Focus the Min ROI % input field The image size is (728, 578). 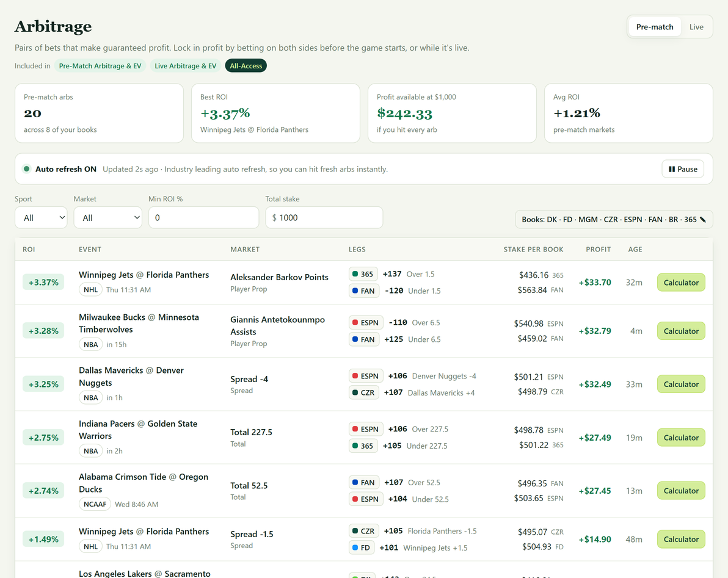pyautogui.click(x=204, y=217)
